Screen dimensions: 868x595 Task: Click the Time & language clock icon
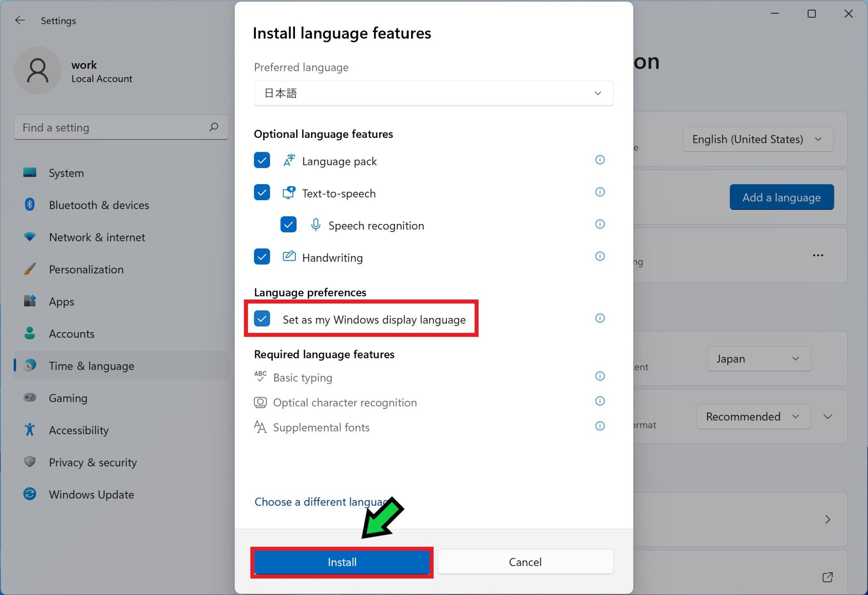30,365
